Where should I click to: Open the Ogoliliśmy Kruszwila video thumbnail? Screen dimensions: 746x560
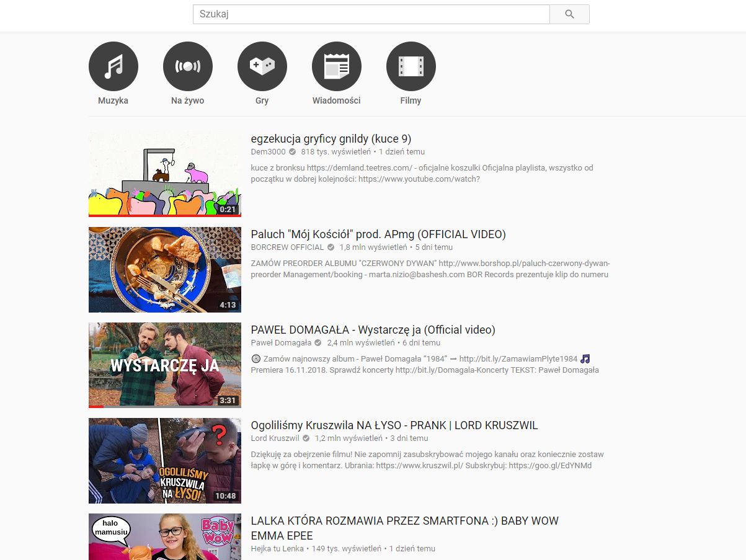(165, 461)
